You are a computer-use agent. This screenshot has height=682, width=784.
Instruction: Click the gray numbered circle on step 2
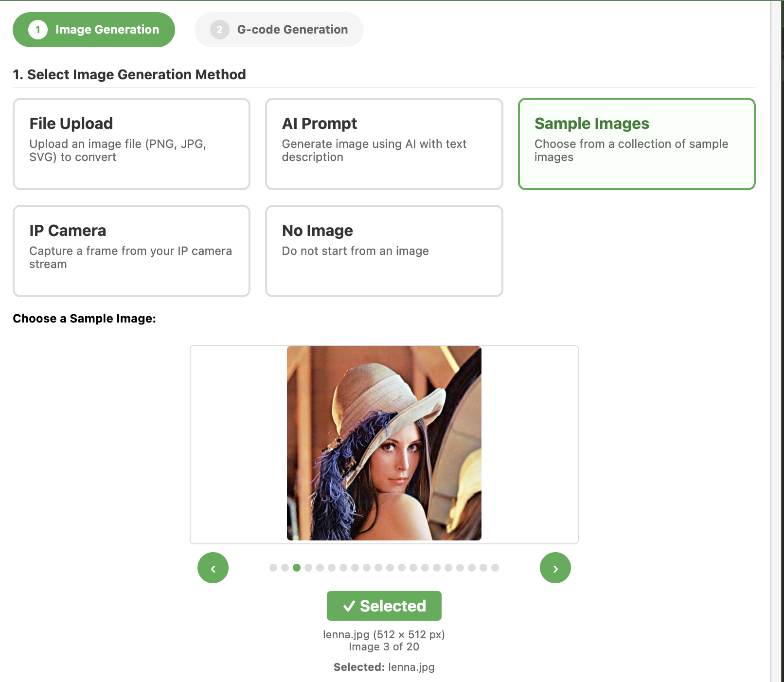point(220,29)
